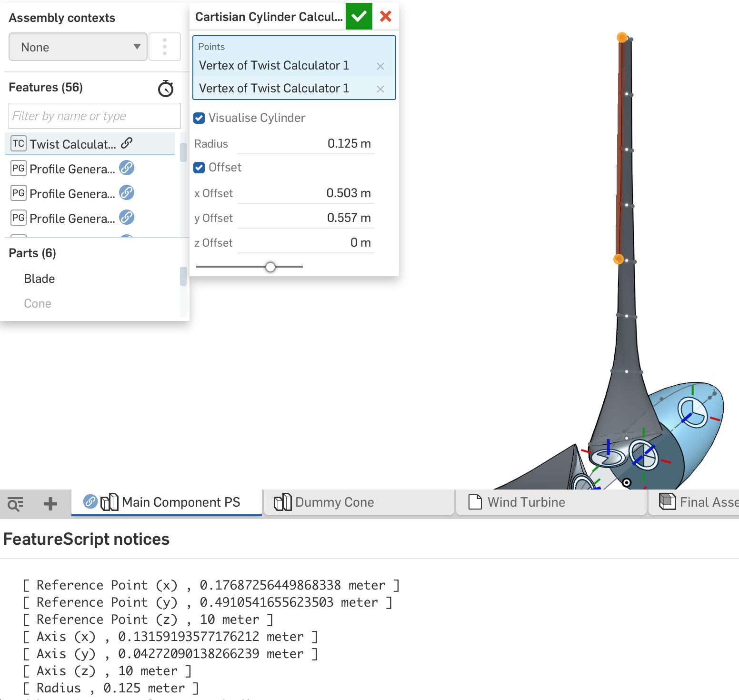This screenshot has height=700, width=739.
Task: Click the preview slider handle in the dialog
Action: point(270,267)
